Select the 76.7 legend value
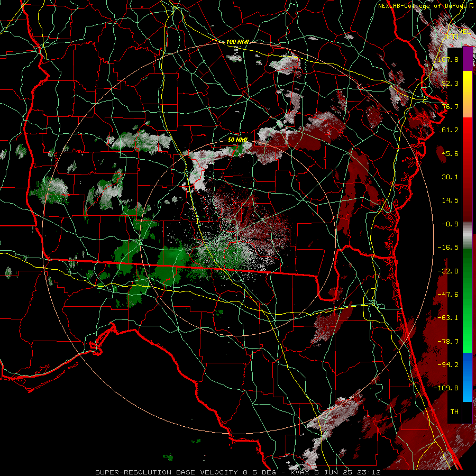Screen dimensions: 476x476 tap(450, 106)
